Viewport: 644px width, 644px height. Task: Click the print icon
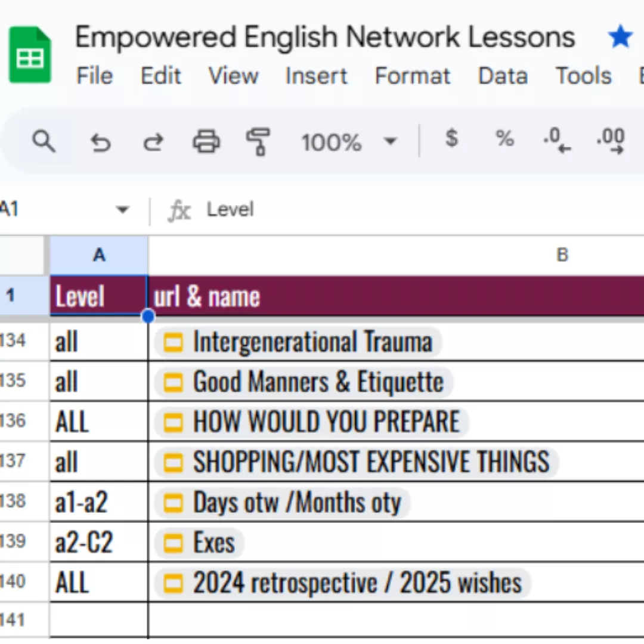pos(206,142)
